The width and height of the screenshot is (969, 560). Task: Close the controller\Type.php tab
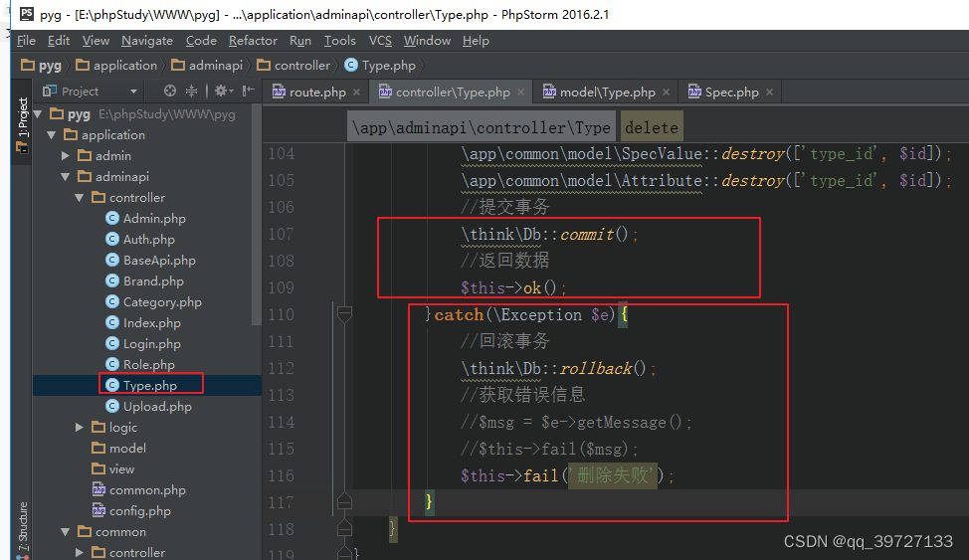point(521,93)
